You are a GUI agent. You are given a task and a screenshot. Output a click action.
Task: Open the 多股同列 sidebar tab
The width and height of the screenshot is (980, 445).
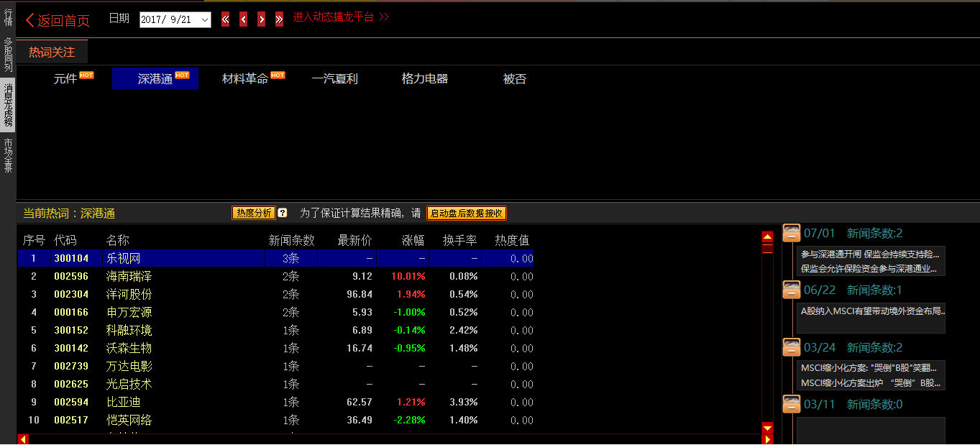pos(8,55)
